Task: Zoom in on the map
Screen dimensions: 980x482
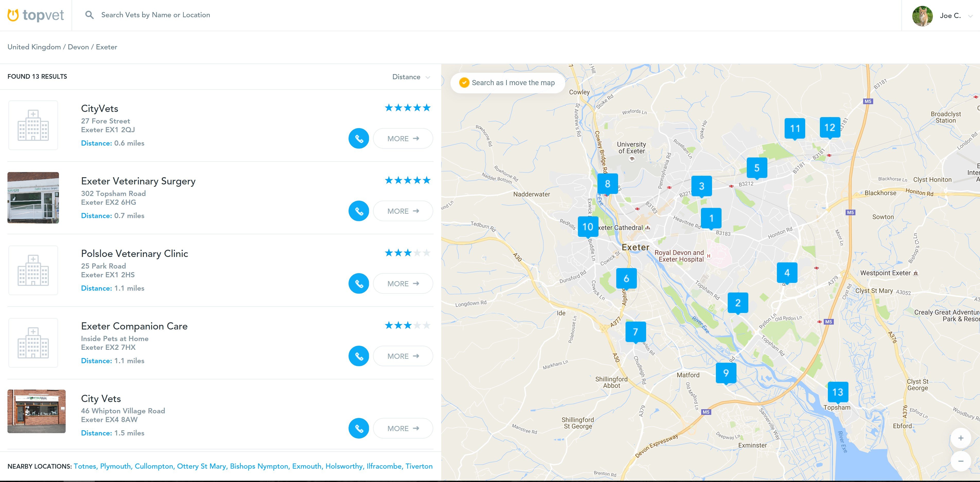Action: (961, 438)
